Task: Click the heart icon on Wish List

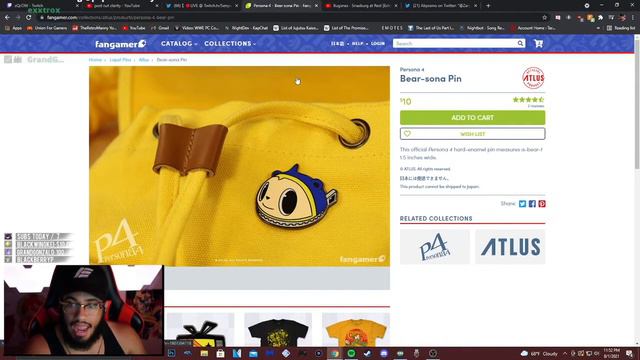Action: coord(407,133)
